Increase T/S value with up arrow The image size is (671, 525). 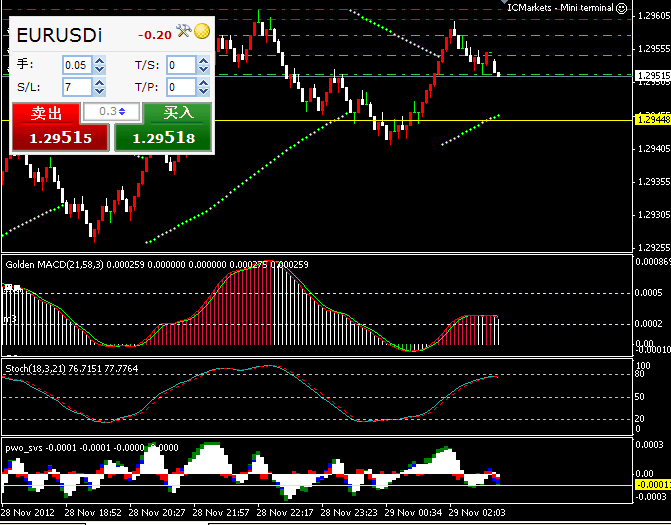point(204,61)
